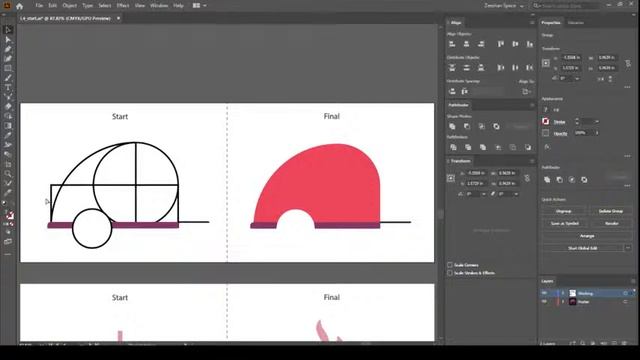Select the Direct Selection tool
The width and height of the screenshot is (640, 360).
(8, 40)
